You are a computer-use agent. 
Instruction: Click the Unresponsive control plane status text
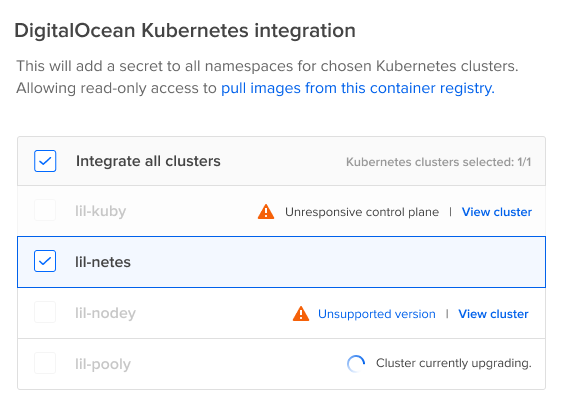[x=362, y=212]
